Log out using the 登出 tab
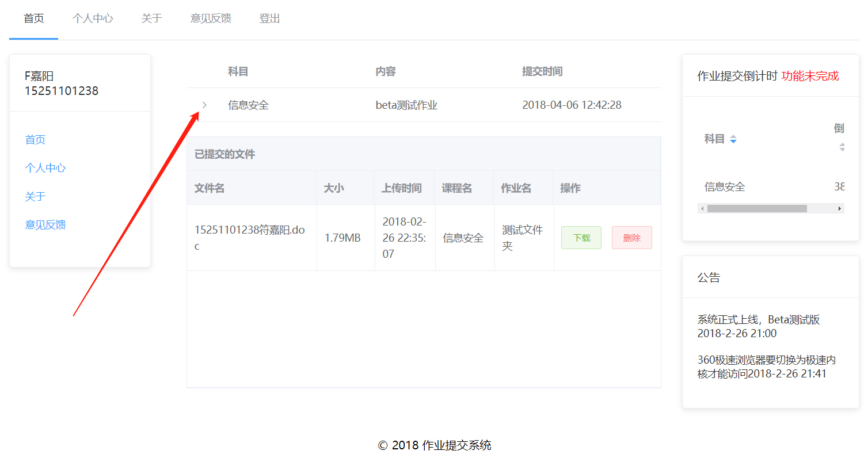Image resolution: width=868 pixels, height=462 pixels. [269, 18]
